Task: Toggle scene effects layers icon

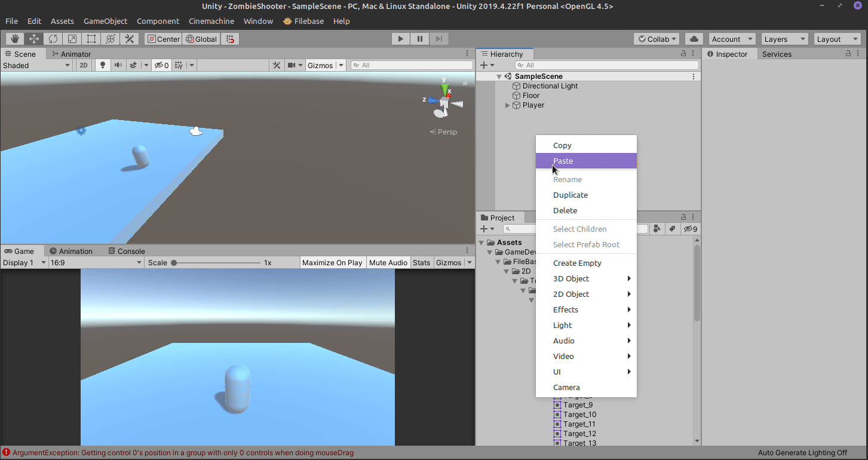Action: coord(133,65)
